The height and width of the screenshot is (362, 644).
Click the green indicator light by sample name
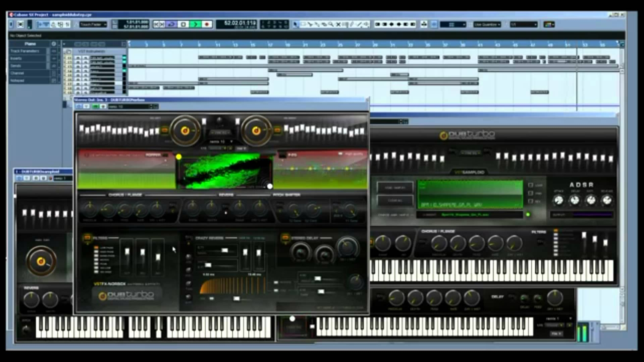pos(528,215)
